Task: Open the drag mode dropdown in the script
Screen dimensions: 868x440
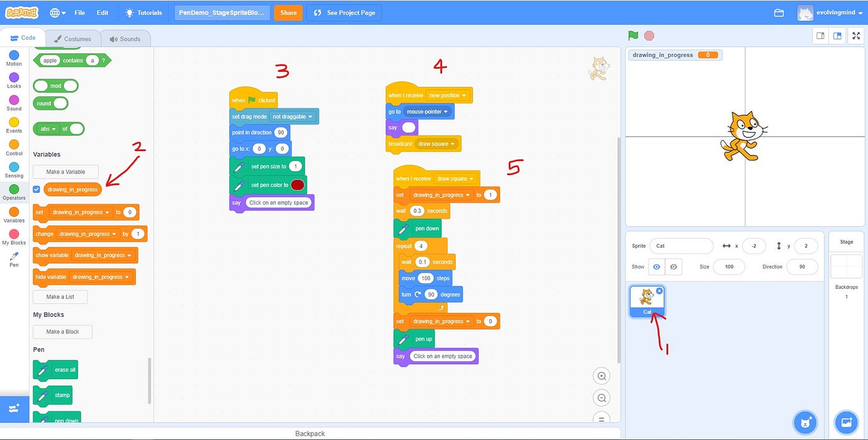Action: click(x=293, y=117)
